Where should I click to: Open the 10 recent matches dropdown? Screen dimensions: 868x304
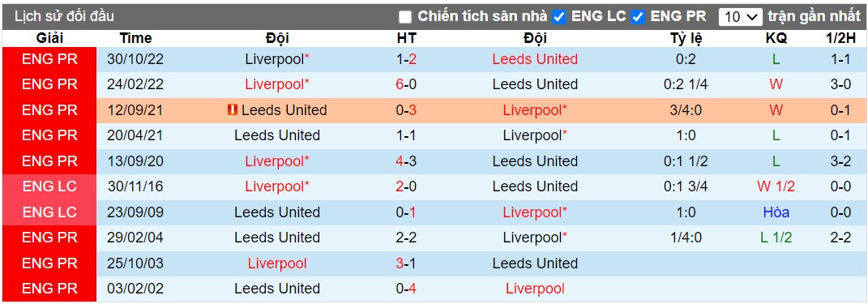click(741, 17)
